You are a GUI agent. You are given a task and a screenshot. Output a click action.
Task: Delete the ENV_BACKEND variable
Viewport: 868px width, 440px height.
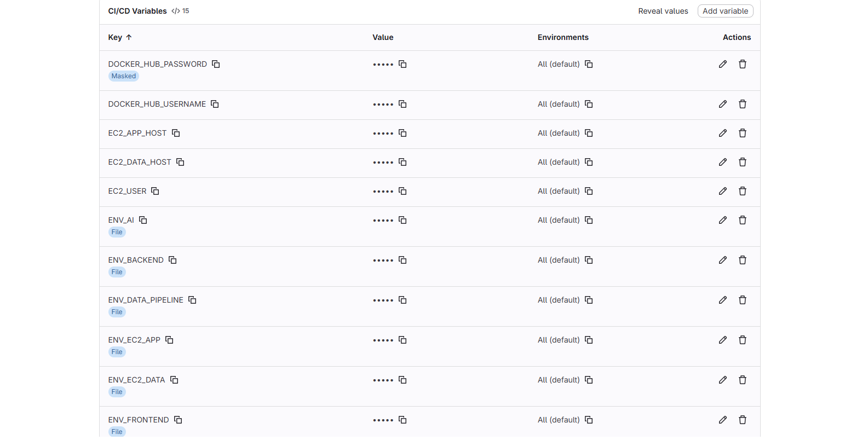click(742, 260)
